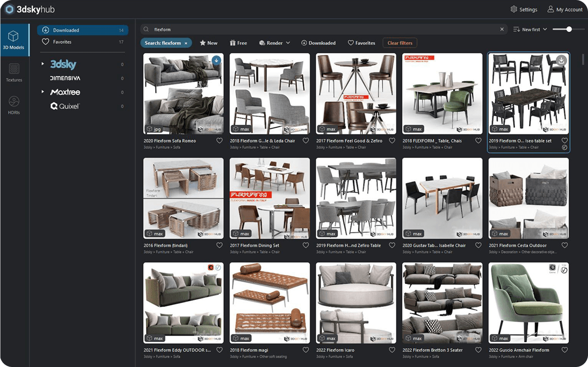
Task: Click the 3dskyhub logo
Action: pyautogui.click(x=30, y=9)
